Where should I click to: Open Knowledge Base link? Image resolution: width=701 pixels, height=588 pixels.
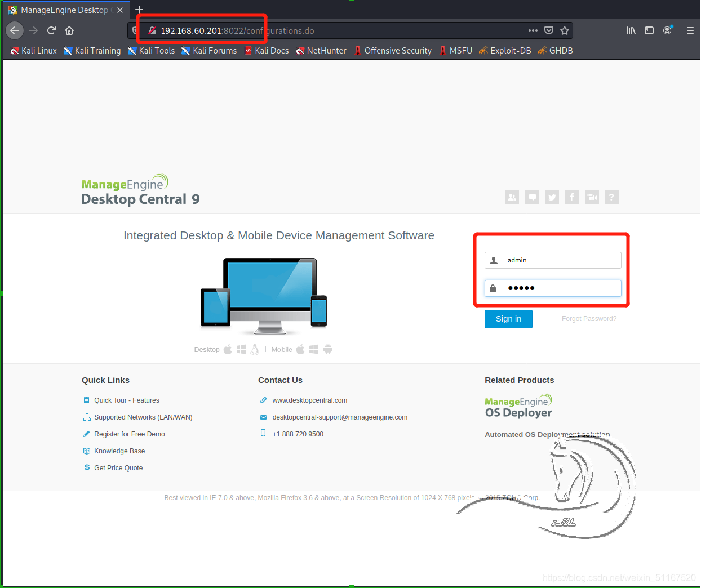[119, 451]
